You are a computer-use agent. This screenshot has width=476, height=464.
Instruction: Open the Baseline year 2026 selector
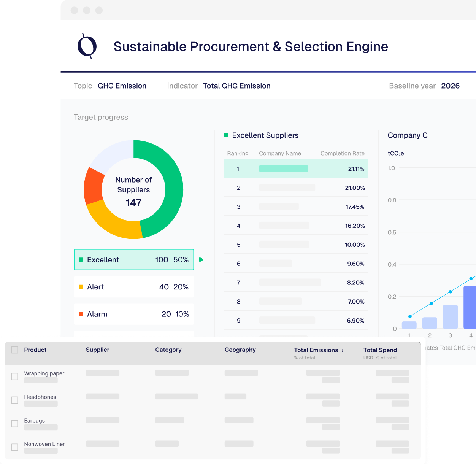pos(450,86)
